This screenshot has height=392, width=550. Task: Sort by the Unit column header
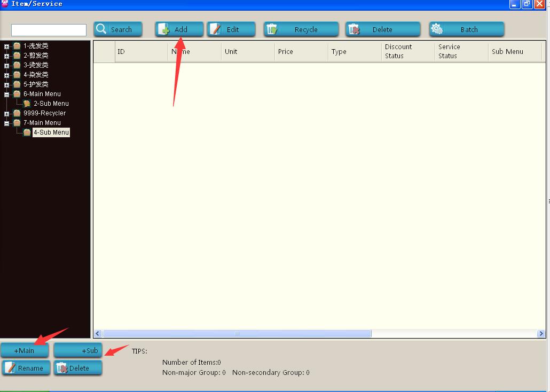tap(248, 52)
